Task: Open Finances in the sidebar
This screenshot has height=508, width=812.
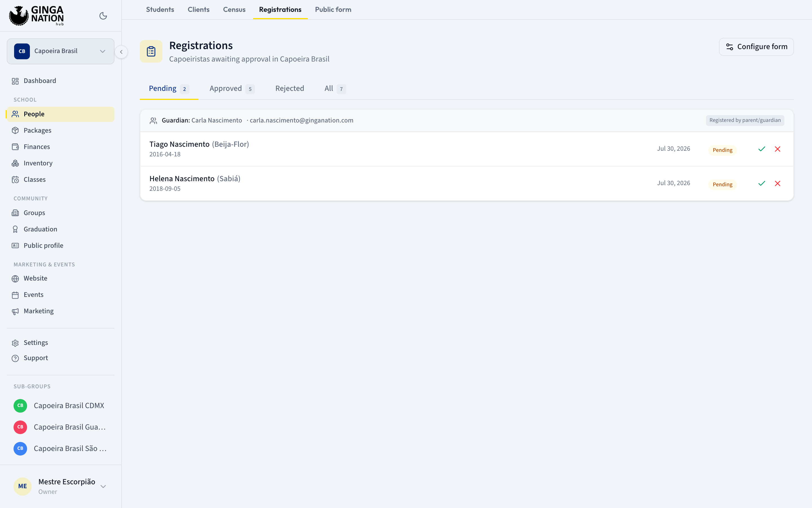Action: pos(60,147)
